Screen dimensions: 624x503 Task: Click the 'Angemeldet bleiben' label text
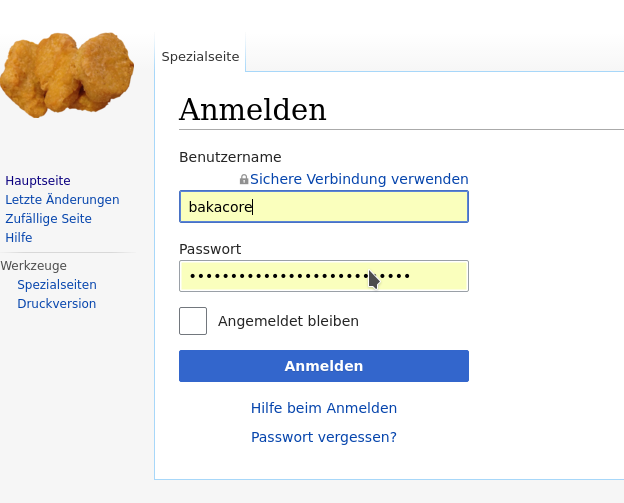click(x=288, y=321)
